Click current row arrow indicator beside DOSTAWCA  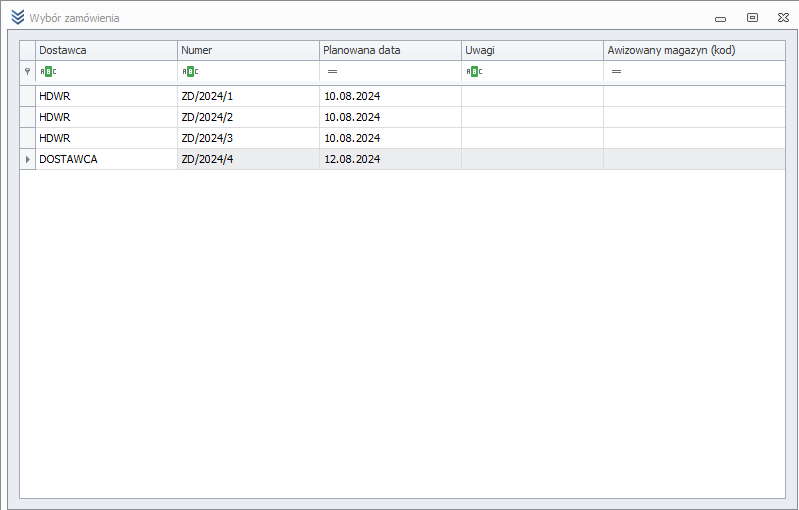[x=28, y=159]
